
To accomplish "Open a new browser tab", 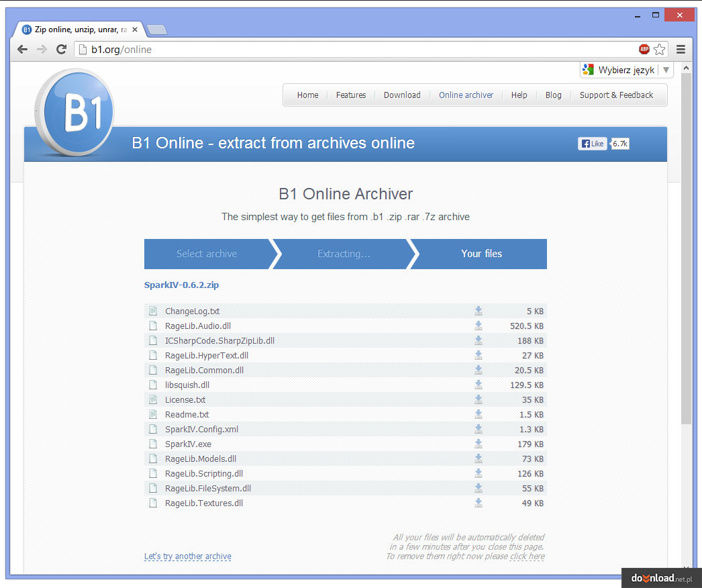I will (156, 30).
